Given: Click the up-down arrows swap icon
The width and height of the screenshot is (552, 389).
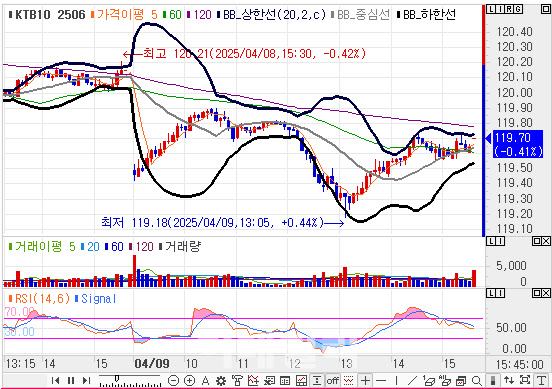Looking at the screenshot, I should 509,381.
